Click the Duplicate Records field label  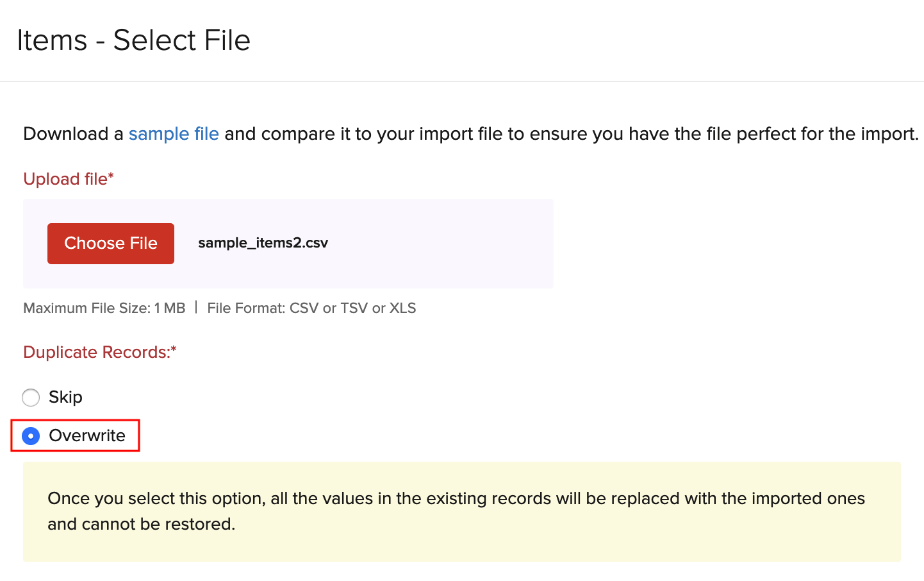(x=96, y=353)
